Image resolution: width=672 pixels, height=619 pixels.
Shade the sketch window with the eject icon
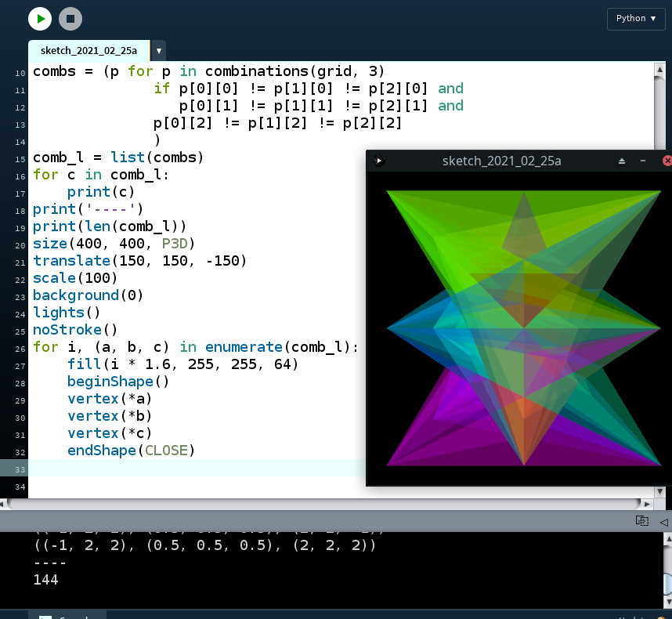[x=622, y=161]
